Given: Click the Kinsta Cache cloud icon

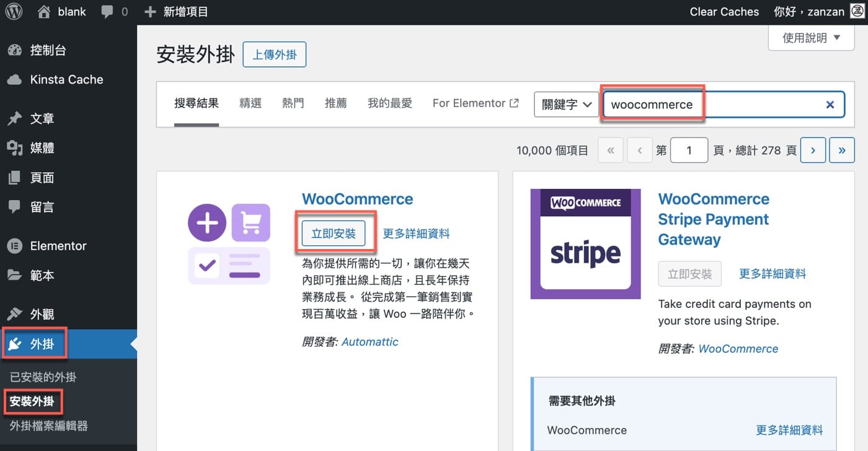Looking at the screenshot, I should click(15, 79).
